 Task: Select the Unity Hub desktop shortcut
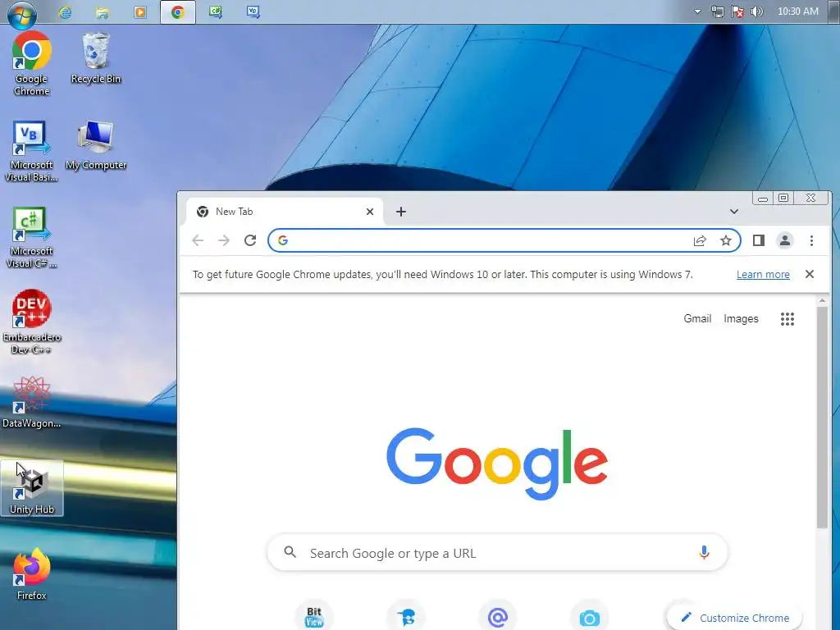[x=32, y=489]
